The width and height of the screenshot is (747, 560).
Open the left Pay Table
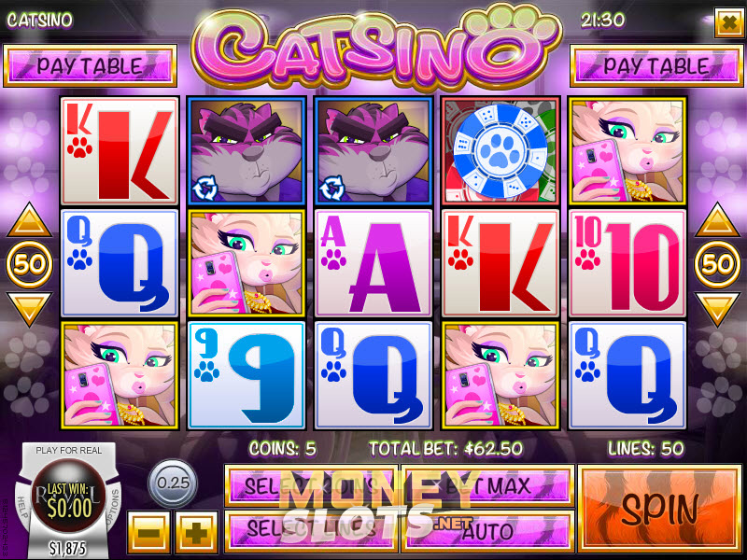tap(90, 65)
